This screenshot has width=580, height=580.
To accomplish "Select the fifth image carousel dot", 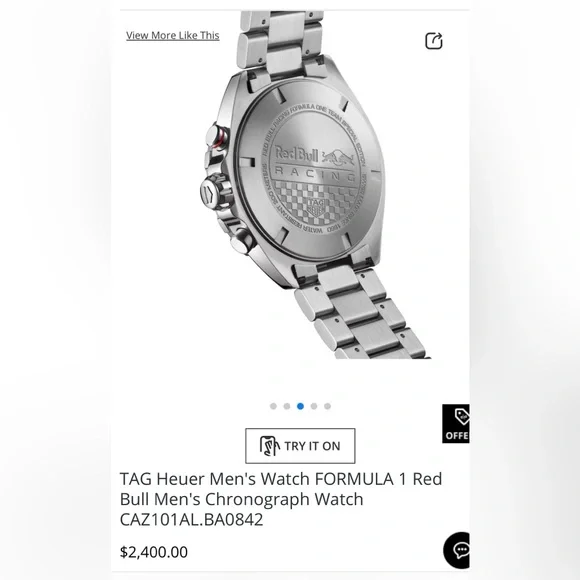I will click(327, 406).
